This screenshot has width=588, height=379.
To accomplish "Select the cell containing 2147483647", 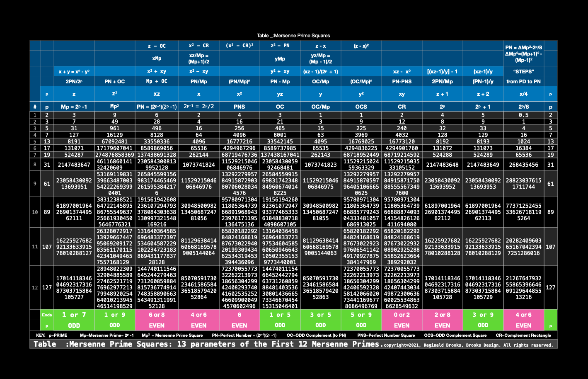I will pos(74,165).
